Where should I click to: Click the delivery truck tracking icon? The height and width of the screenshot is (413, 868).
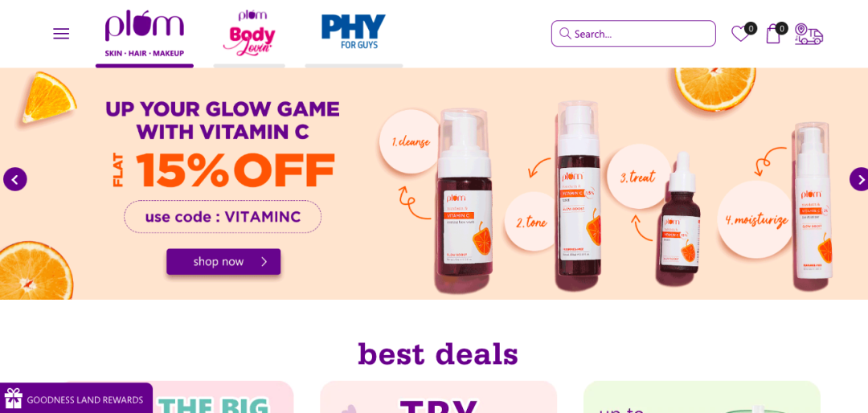(x=809, y=34)
